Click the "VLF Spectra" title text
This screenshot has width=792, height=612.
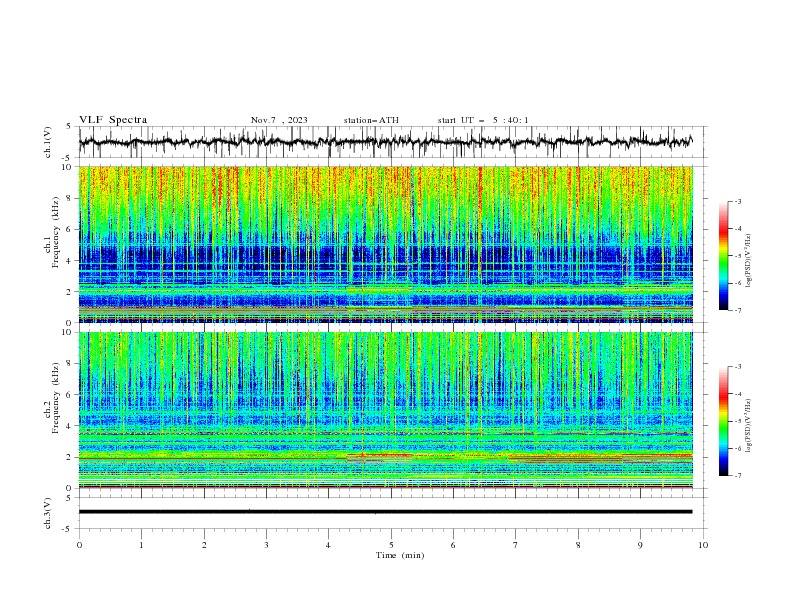point(113,120)
